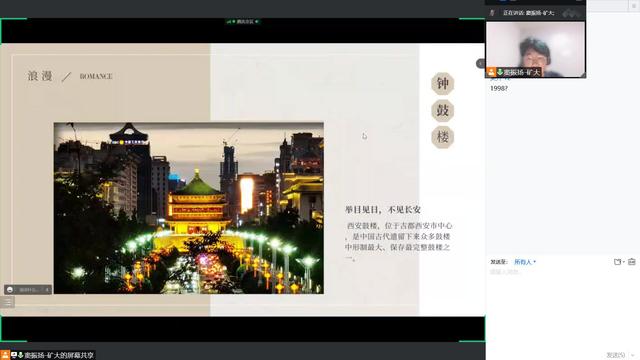Click the 楼 circle tab on slide

click(442, 137)
